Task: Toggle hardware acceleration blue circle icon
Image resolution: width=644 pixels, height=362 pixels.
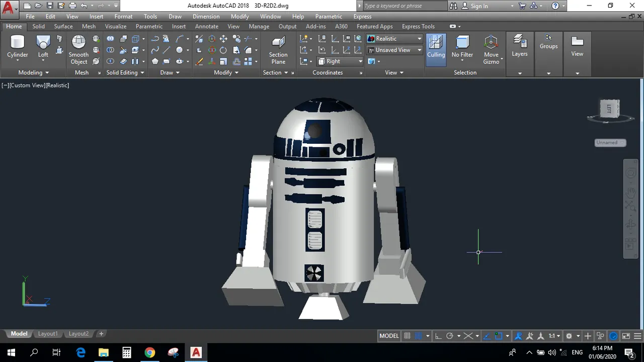Action: 613,336
